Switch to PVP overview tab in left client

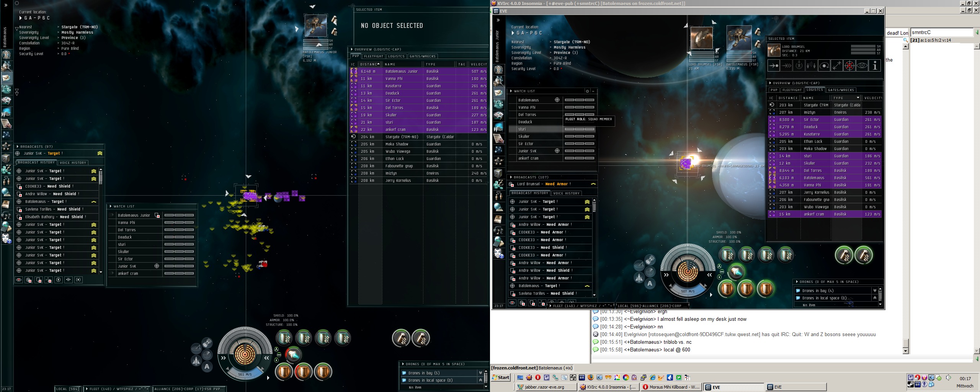coord(356,56)
